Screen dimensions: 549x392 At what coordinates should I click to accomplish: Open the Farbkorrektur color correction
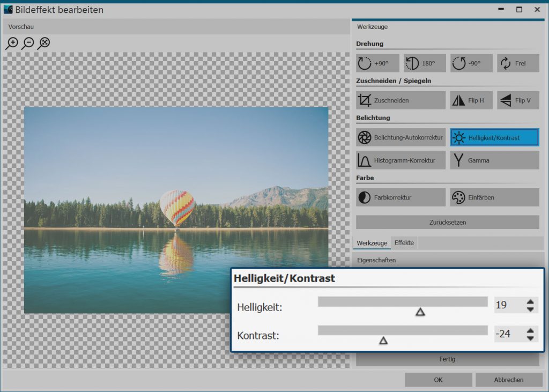click(x=400, y=197)
